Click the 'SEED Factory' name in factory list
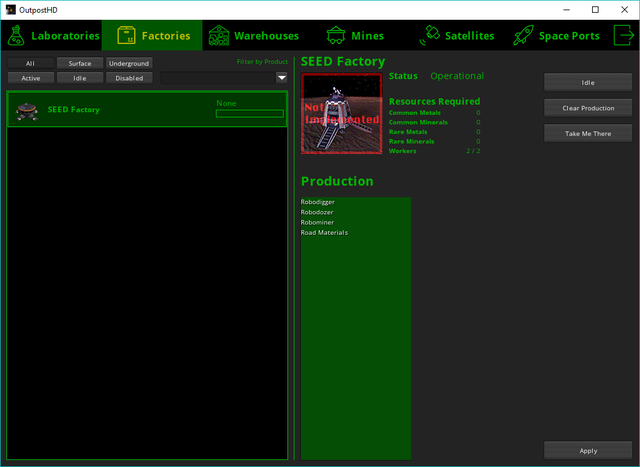This screenshot has height=467, width=640. [73, 110]
